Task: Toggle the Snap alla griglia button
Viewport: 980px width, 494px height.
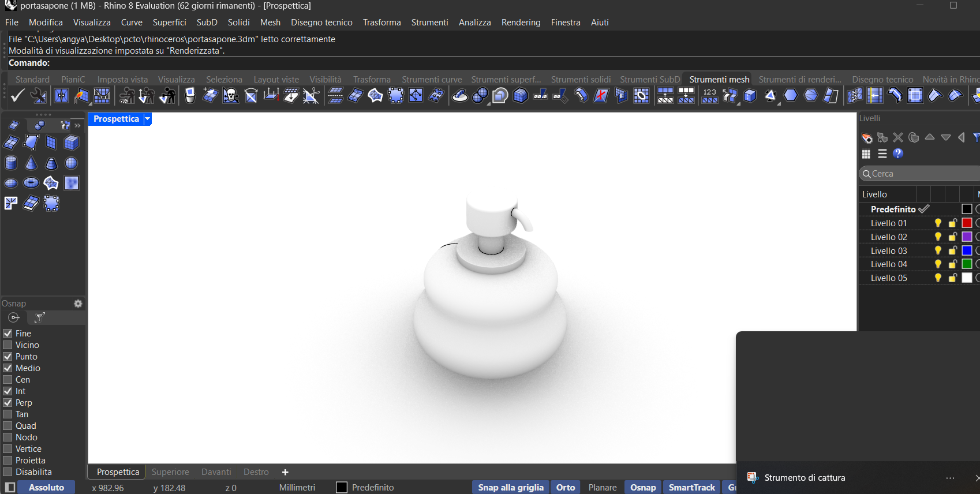Action: pos(511,488)
